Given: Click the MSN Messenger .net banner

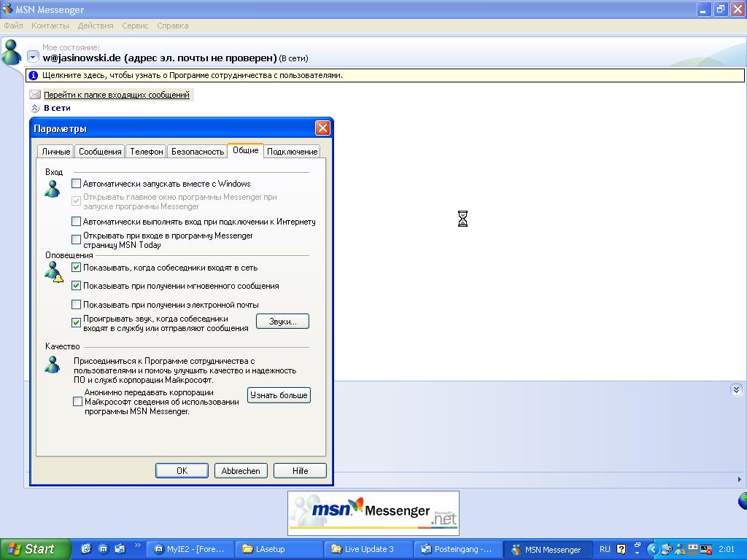Looking at the screenshot, I should 373,513.
